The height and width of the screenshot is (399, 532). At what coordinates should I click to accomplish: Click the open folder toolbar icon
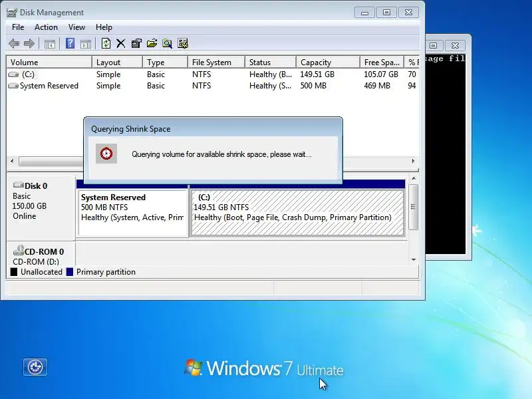coord(152,43)
